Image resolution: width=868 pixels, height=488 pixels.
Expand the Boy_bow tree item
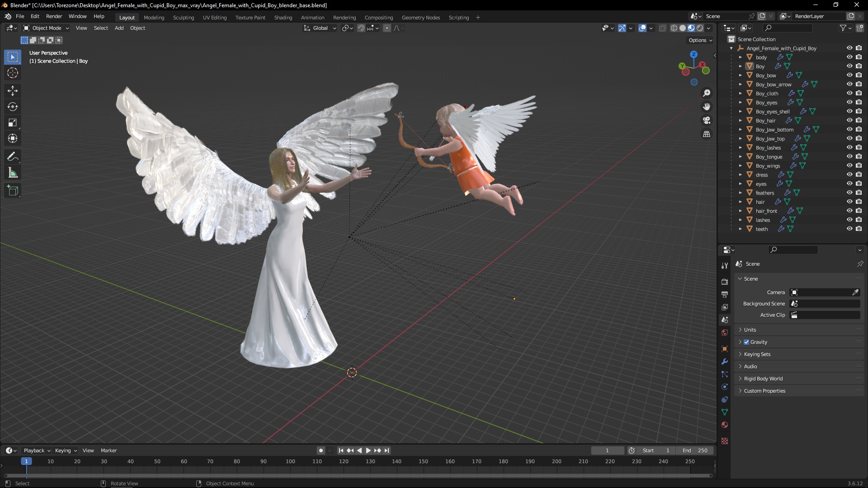(x=740, y=75)
